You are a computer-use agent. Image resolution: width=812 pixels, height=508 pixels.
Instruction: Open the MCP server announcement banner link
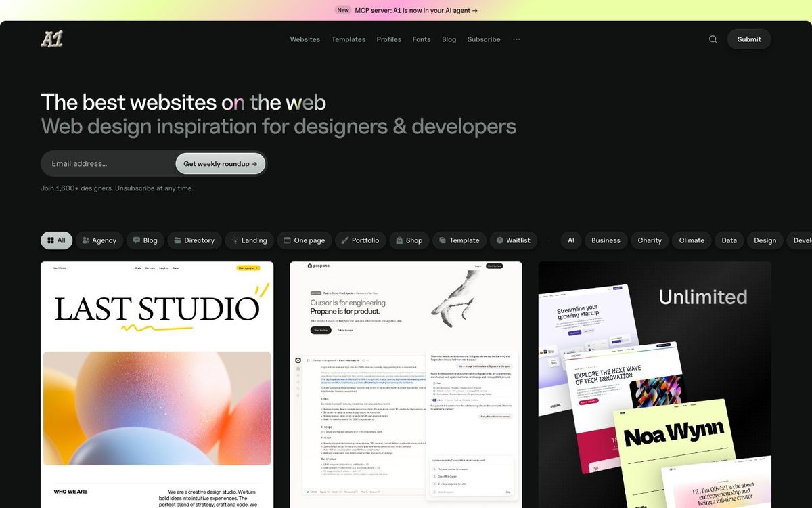coord(416,10)
